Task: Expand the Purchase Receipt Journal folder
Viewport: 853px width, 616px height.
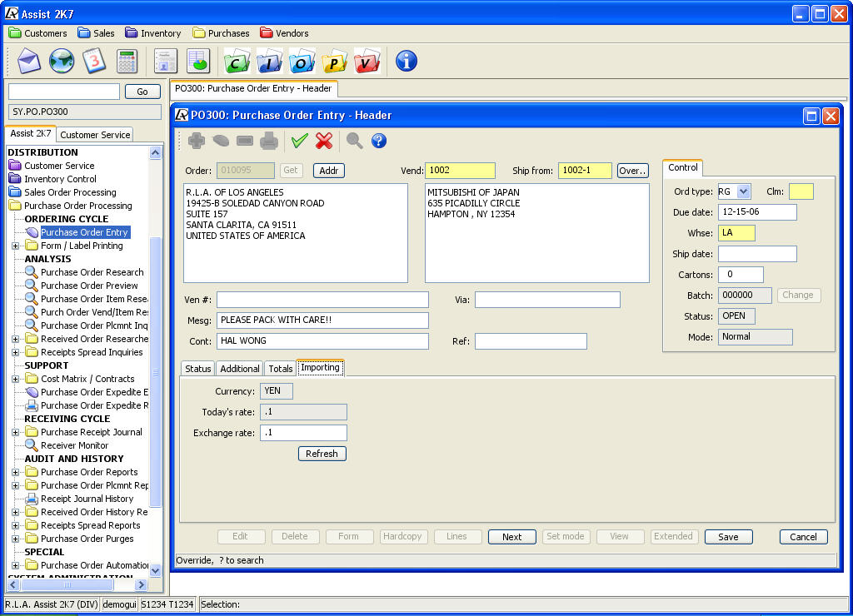Action: tap(15, 432)
